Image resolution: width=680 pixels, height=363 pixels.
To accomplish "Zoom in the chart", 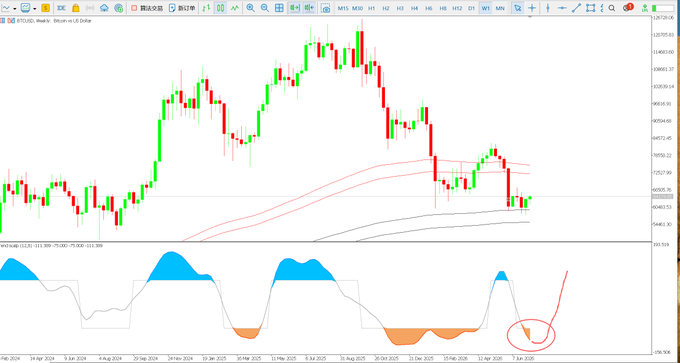I will click(250, 8).
